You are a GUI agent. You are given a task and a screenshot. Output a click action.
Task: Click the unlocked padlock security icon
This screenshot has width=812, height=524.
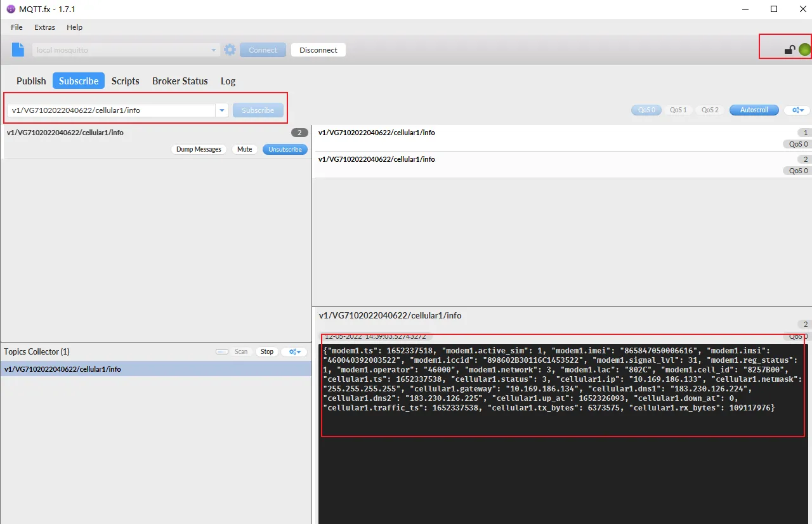click(x=790, y=49)
